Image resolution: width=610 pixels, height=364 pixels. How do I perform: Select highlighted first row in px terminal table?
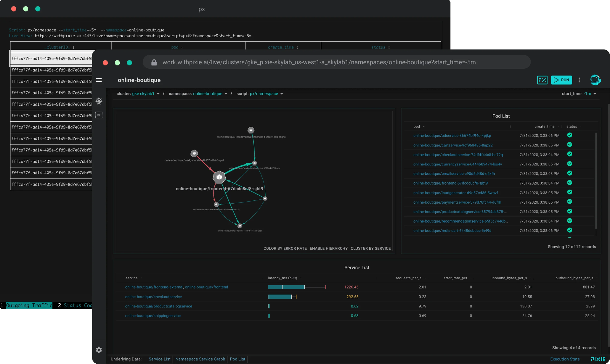51,58
